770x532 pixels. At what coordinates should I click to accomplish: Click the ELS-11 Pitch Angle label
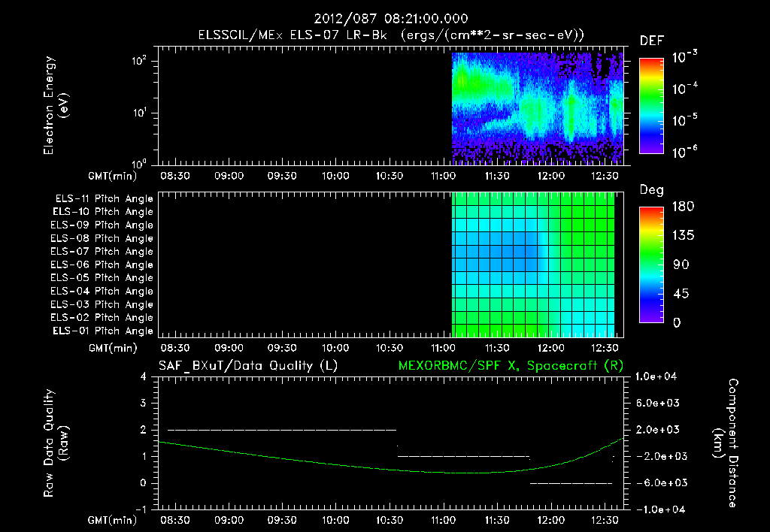pyautogui.click(x=104, y=199)
